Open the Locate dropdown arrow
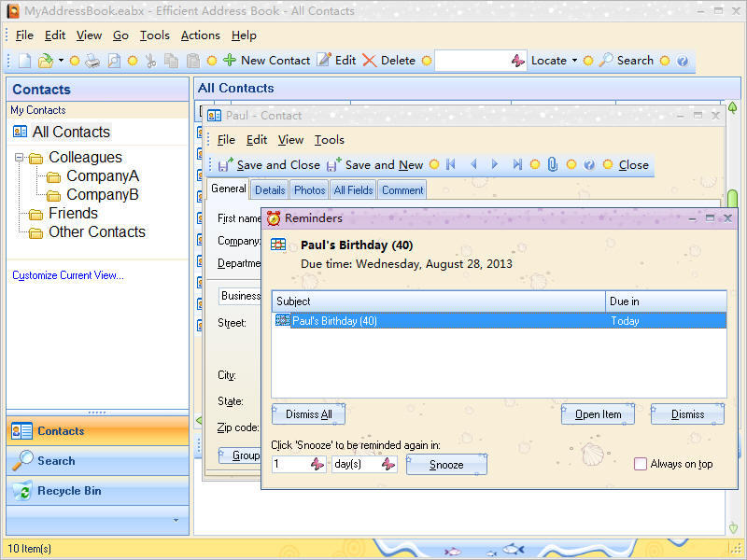This screenshot has height=560, width=747. [x=574, y=61]
